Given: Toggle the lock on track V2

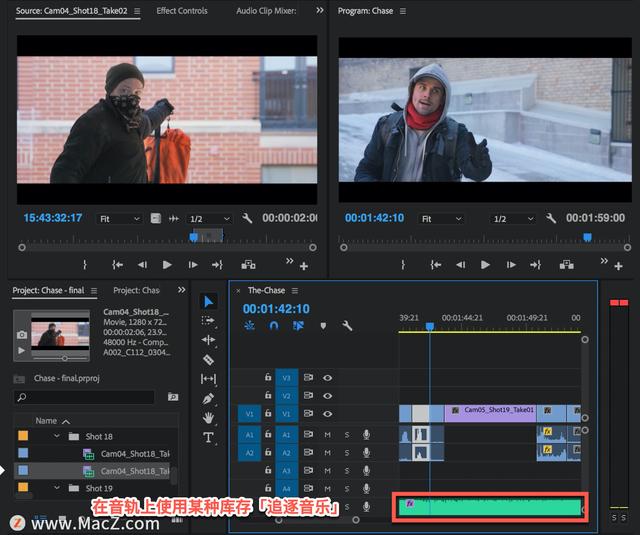Looking at the screenshot, I should (268, 396).
